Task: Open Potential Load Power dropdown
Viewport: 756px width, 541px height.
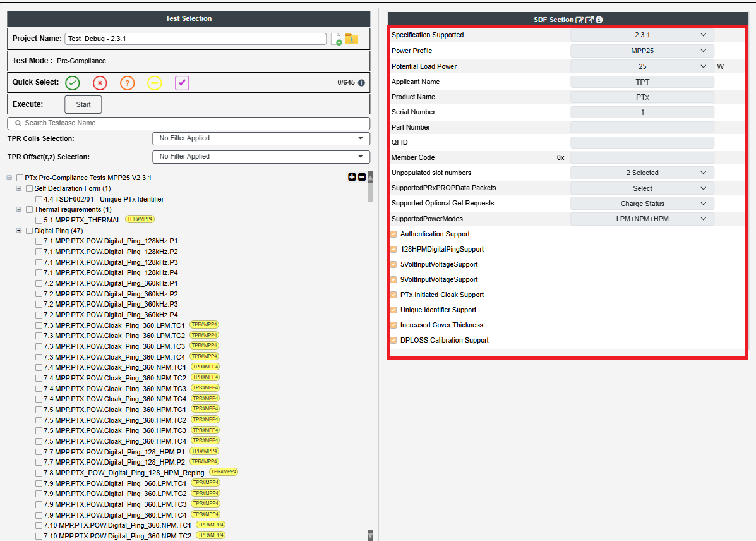Action: pos(642,66)
